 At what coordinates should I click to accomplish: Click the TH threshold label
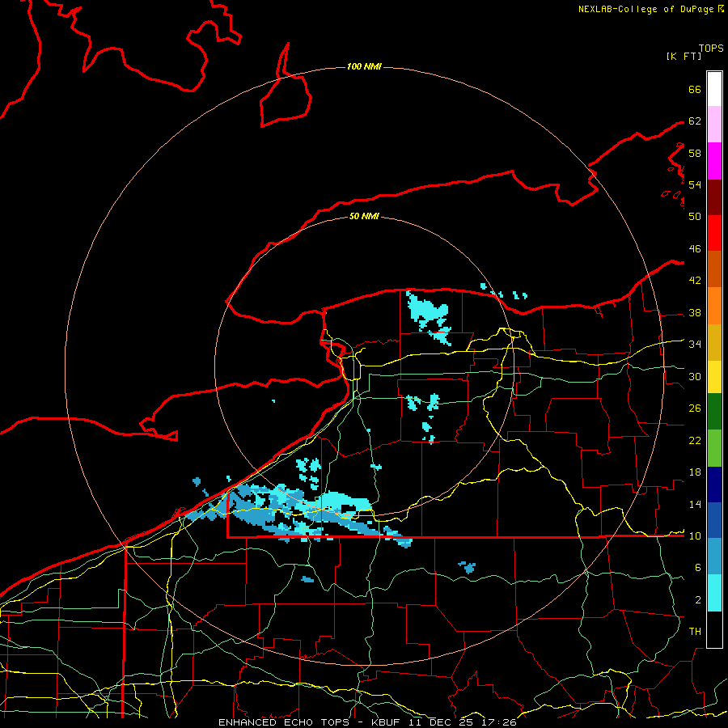coord(695,631)
